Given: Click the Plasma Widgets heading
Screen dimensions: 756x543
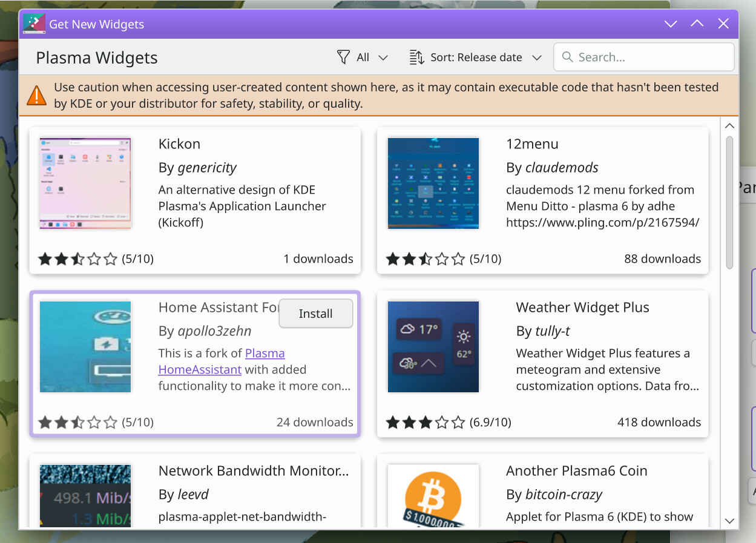Looking at the screenshot, I should point(97,58).
